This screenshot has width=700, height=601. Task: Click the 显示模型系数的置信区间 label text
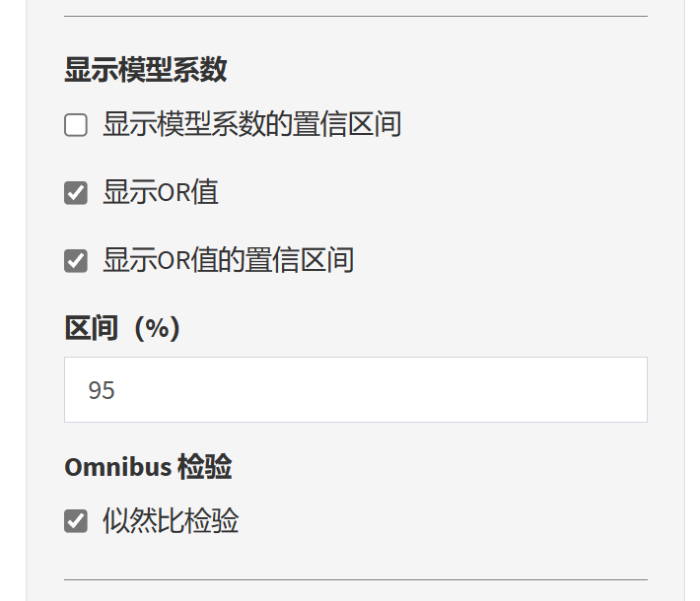(x=251, y=125)
